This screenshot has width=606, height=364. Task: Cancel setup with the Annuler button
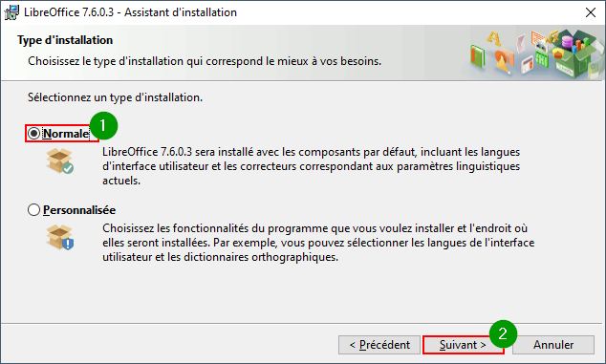point(553,345)
